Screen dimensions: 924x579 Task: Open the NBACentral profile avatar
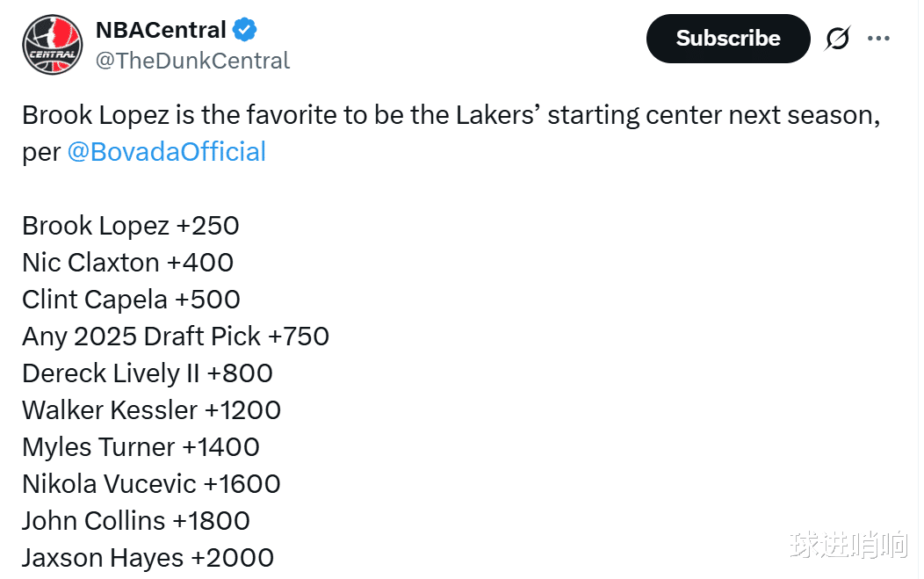coord(53,45)
